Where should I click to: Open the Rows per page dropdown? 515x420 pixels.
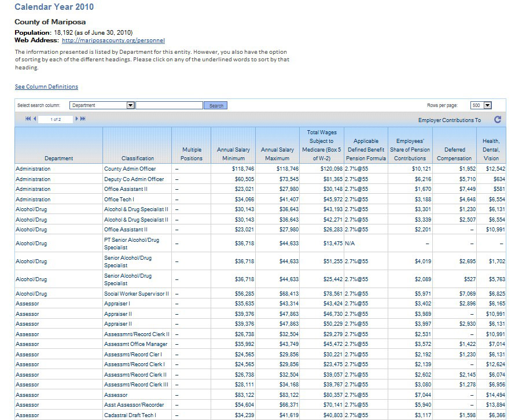click(x=481, y=105)
